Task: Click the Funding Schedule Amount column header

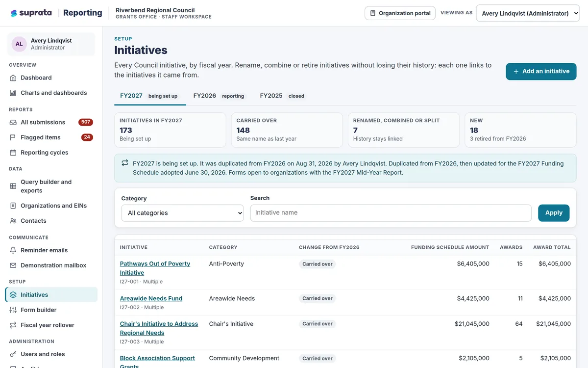Action: [x=450, y=247]
